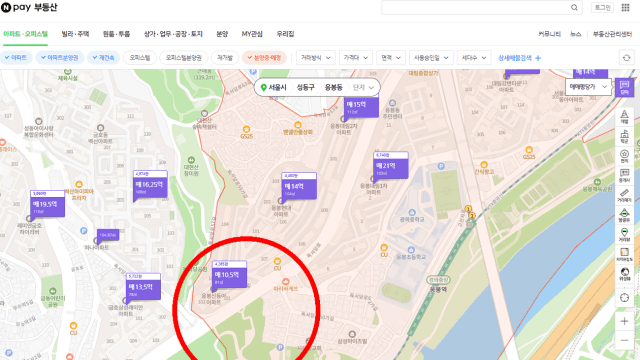Viewport: 640px width, 360px height.
Task: Open the 매매평당가 dropdown on map
Action: tap(588, 87)
